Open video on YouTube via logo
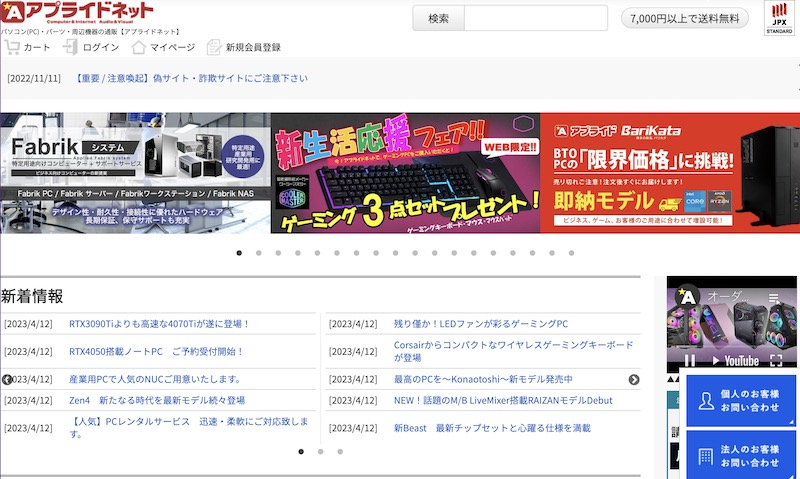This screenshot has width=800, height=479. click(736, 361)
